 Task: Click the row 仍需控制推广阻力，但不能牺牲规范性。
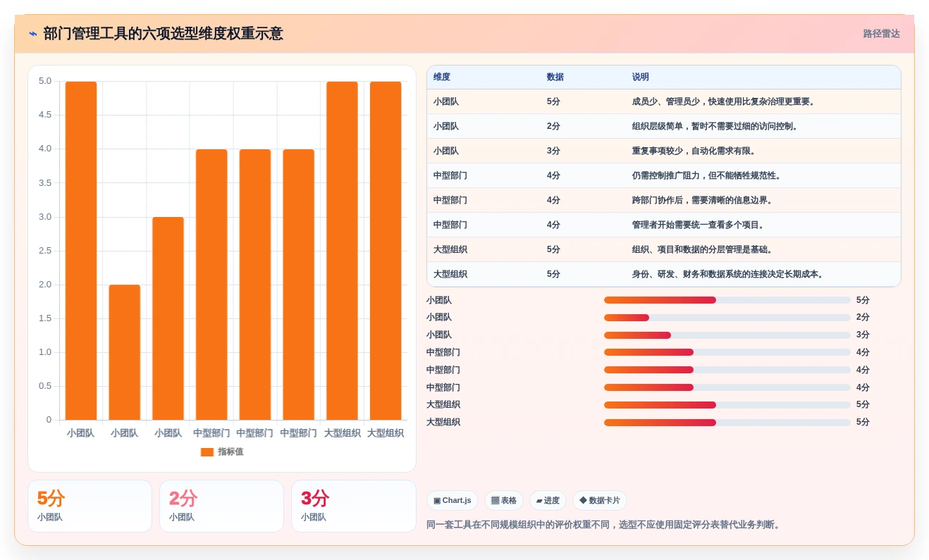pyautogui.click(x=664, y=175)
